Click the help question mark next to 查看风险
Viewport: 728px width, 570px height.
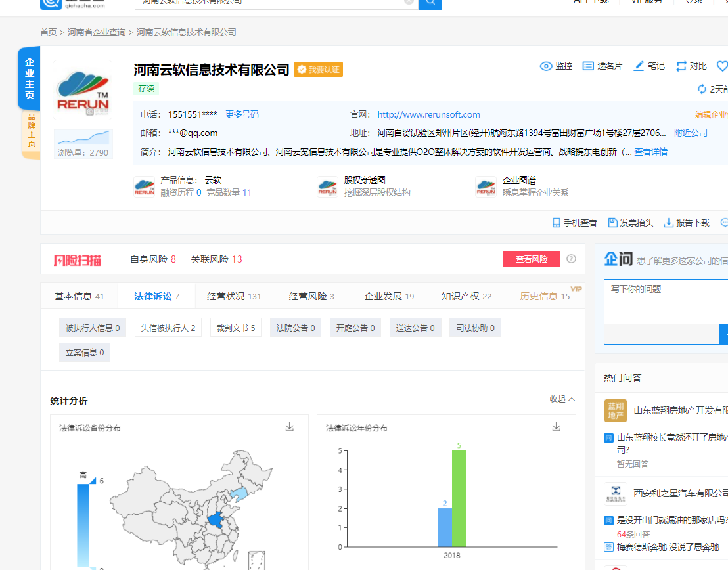pos(572,259)
